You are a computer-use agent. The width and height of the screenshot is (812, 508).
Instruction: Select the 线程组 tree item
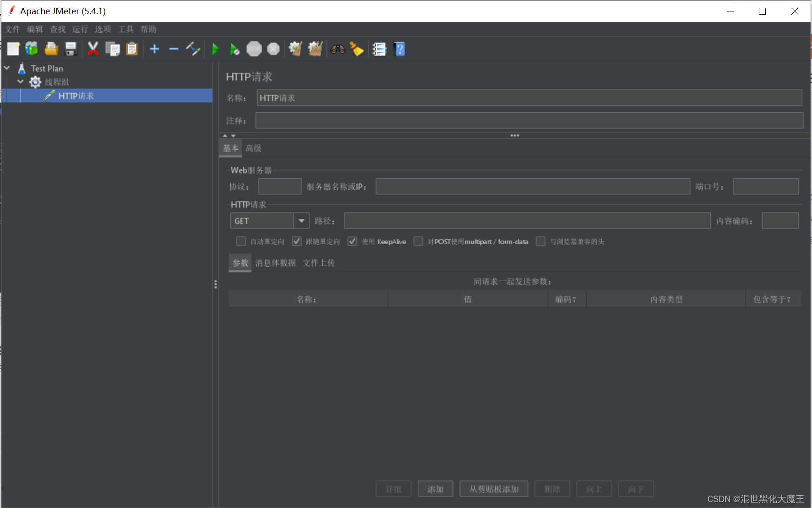pyautogui.click(x=57, y=82)
